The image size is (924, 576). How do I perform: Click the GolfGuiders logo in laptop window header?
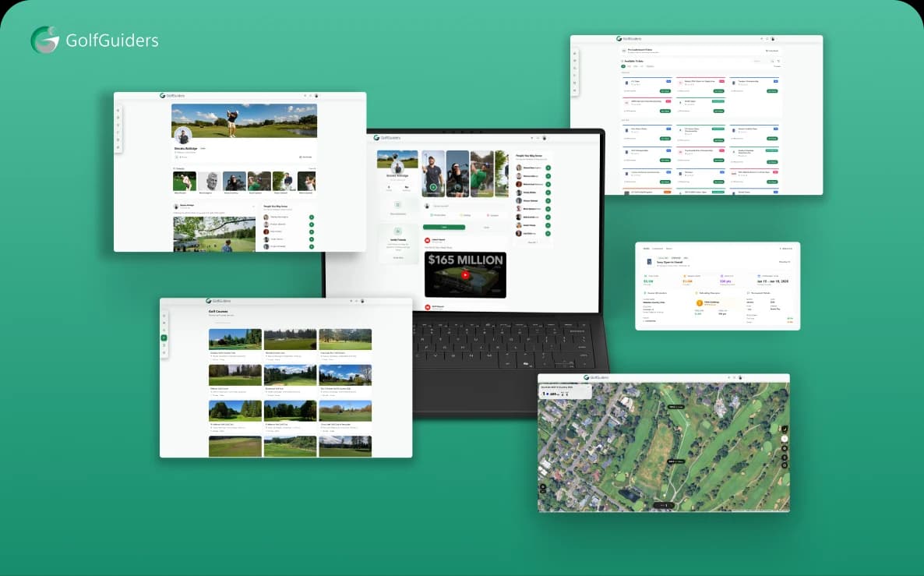387,137
